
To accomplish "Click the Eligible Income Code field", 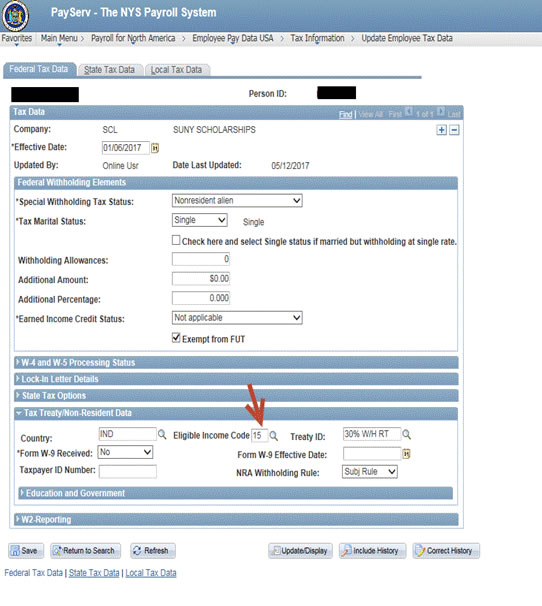I will (259, 436).
